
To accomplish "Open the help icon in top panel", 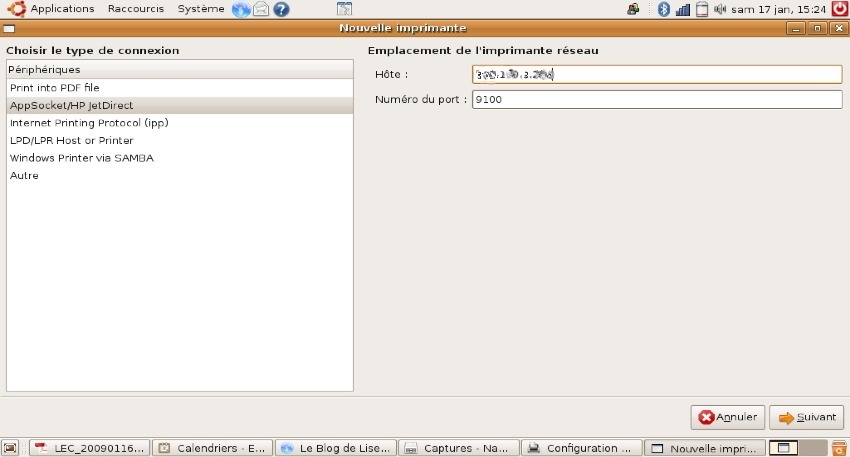I will tap(281, 9).
